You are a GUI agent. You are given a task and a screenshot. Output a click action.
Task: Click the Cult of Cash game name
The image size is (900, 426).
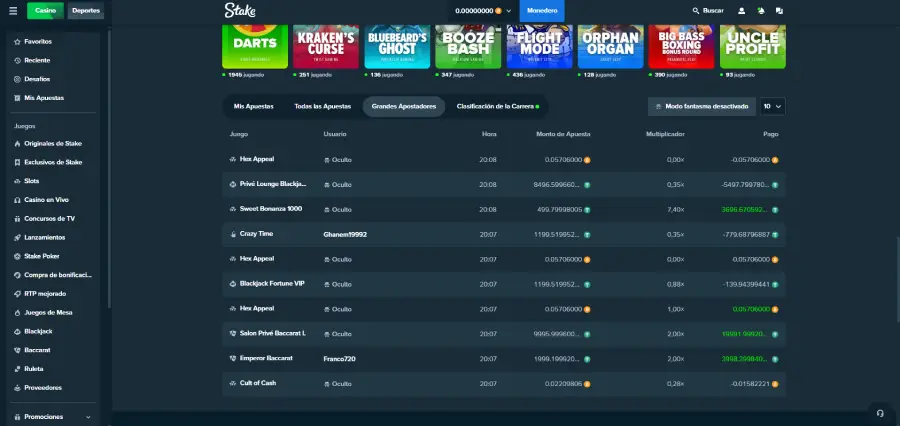(x=258, y=383)
